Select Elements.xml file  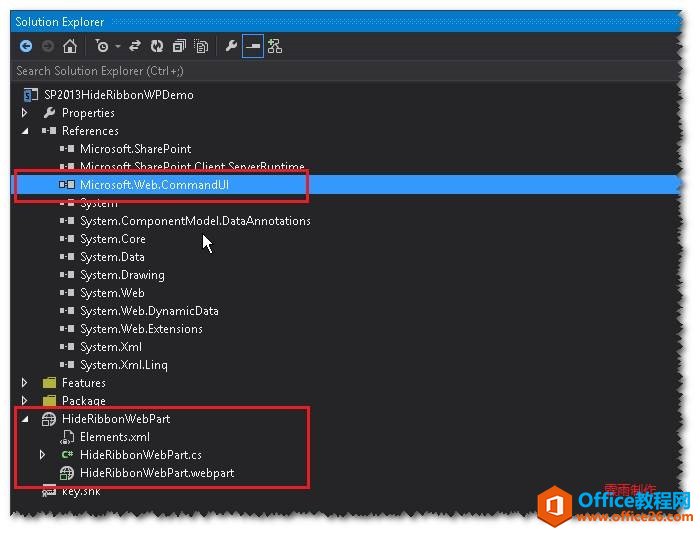(x=115, y=437)
